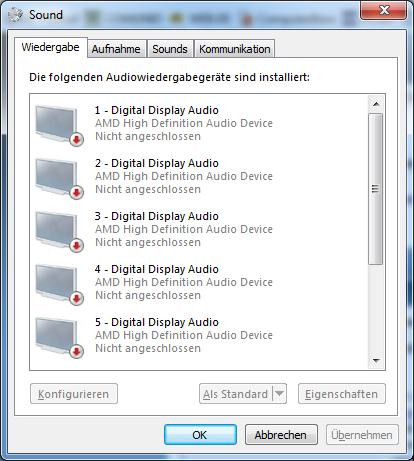The height and width of the screenshot is (461, 414).
Task: Close the Sound dialog window
Action: (x=384, y=10)
